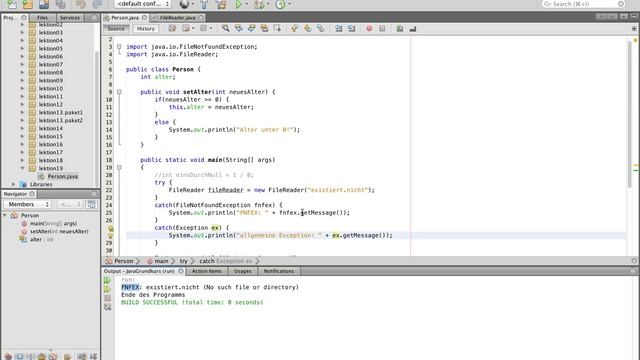This screenshot has width=640, height=360.
Task: Expand the lektion18 package node
Action: 22,160
